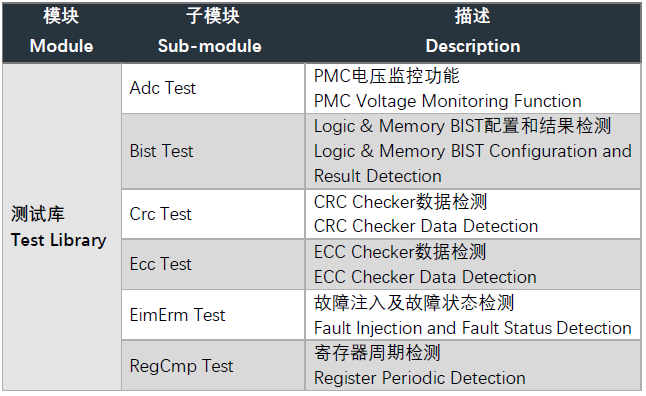Select the Adc Test sub-module cell

[213, 88]
